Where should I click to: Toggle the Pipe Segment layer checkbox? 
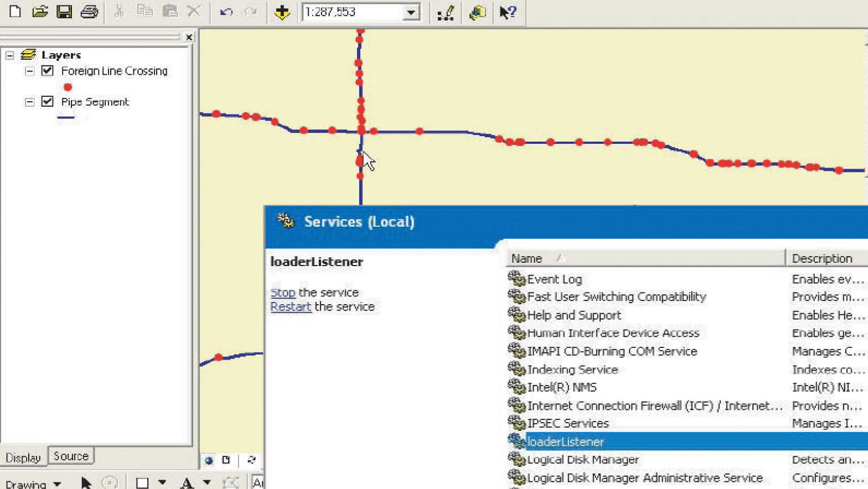(x=48, y=102)
